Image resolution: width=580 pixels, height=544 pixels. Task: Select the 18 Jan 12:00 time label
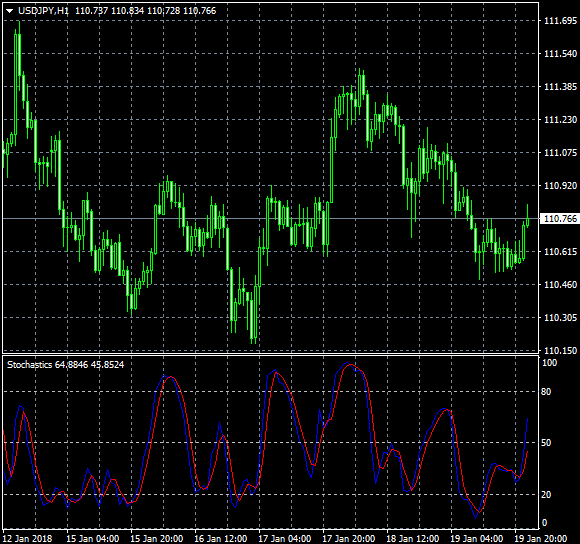[412, 538]
